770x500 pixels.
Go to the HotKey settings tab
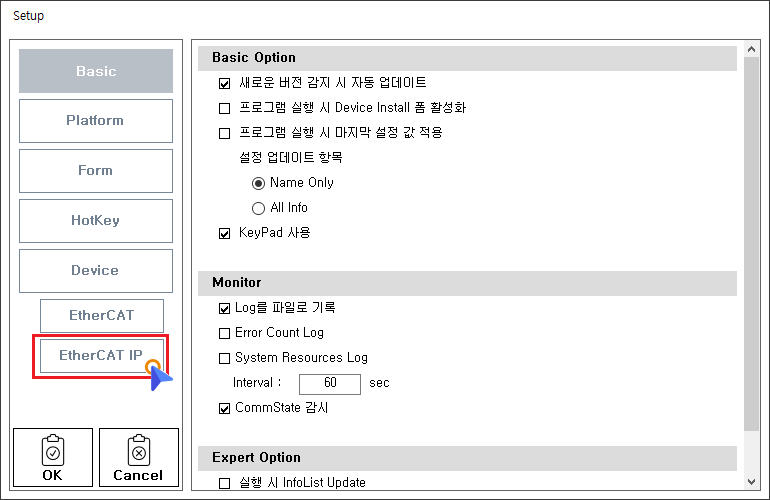pos(96,221)
